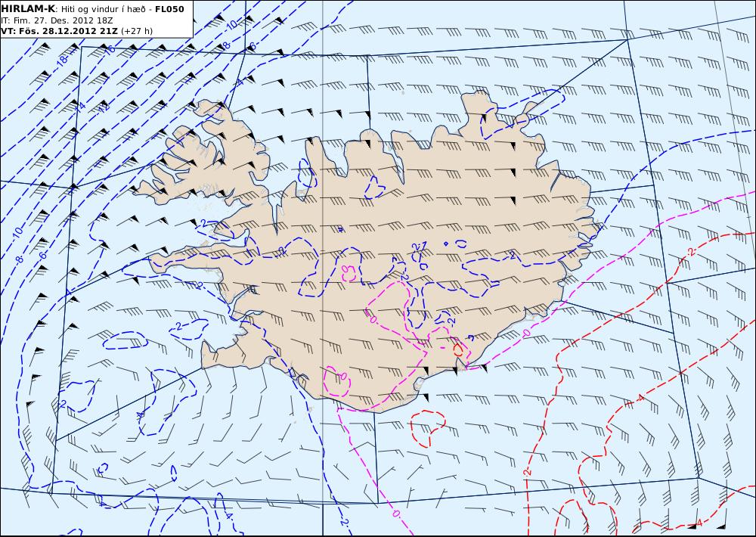Click the '(+27 h)' forecast offset text
The width and height of the screenshot is (756, 537).
point(136,31)
